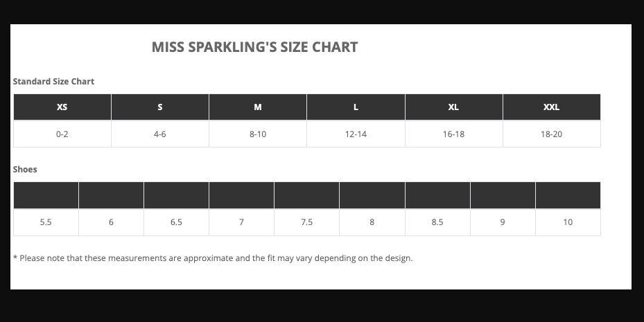This screenshot has height=322, width=644.
Task: Click the 0-2 size range cell
Action: coord(62,134)
